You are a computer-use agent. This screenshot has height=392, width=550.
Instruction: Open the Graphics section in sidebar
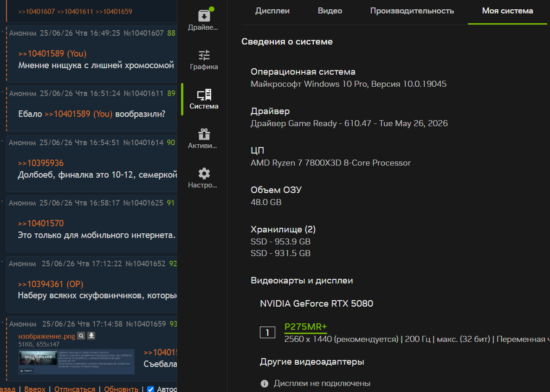(204, 59)
